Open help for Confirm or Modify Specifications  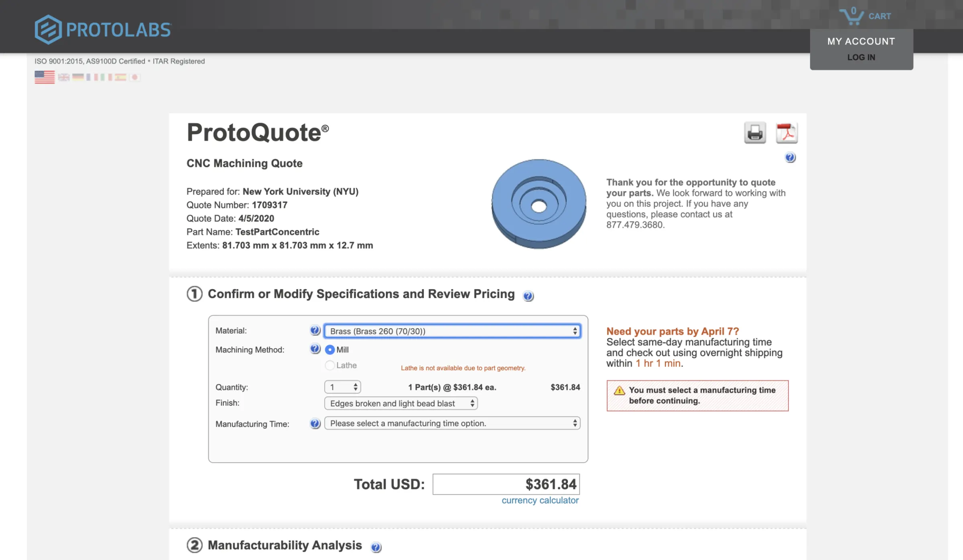[x=528, y=296]
